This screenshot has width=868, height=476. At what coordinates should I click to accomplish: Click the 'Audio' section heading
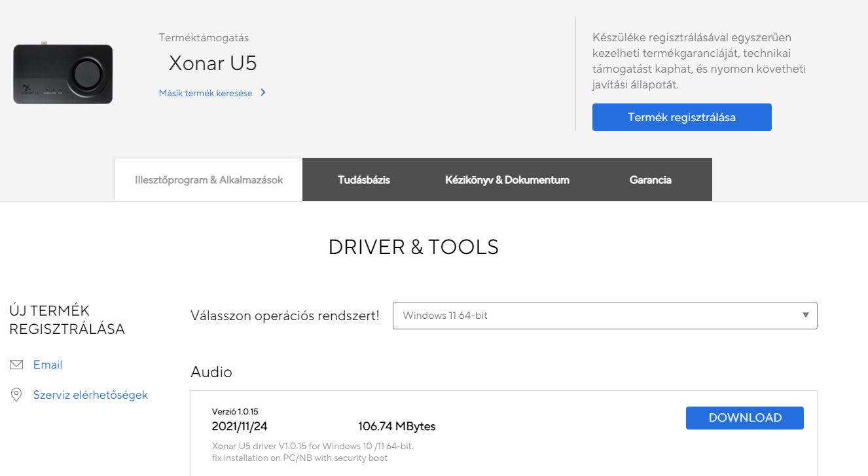[x=211, y=372]
